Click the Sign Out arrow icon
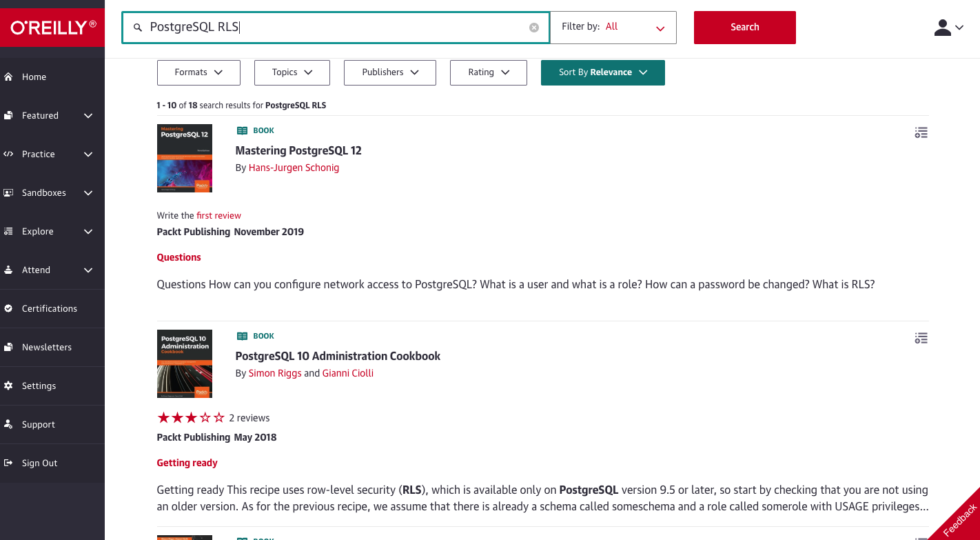Image resolution: width=980 pixels, height=540 pixels. (8, 463)
